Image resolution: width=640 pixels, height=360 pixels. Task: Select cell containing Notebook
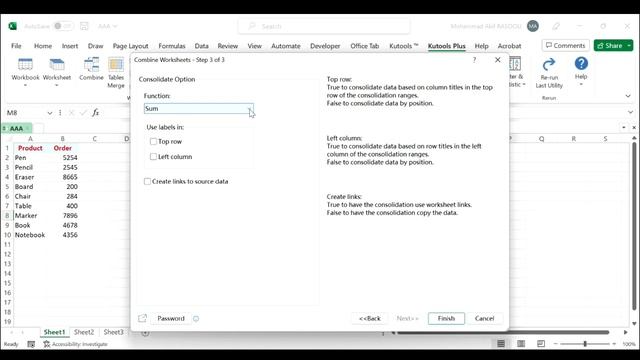coord(29,235)
